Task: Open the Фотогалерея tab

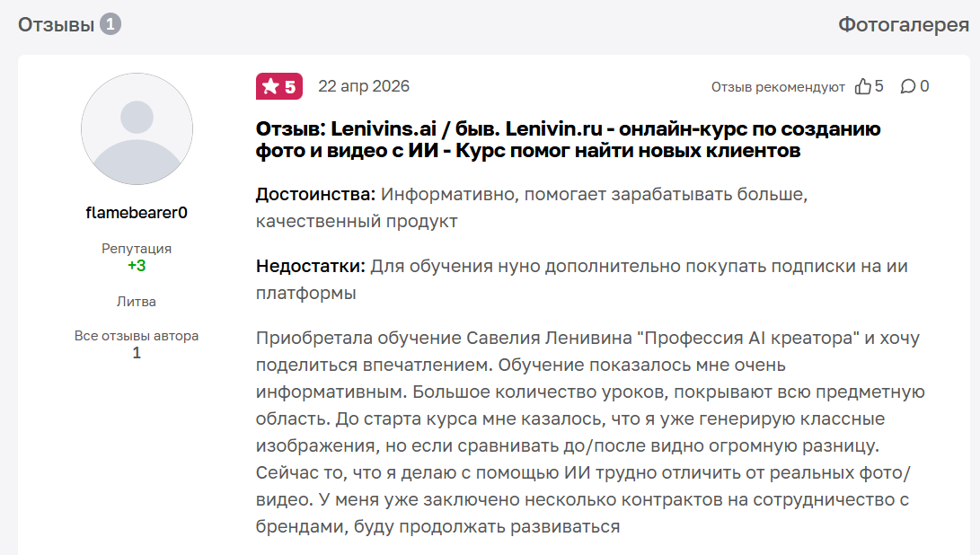Action: click(903, 24)
